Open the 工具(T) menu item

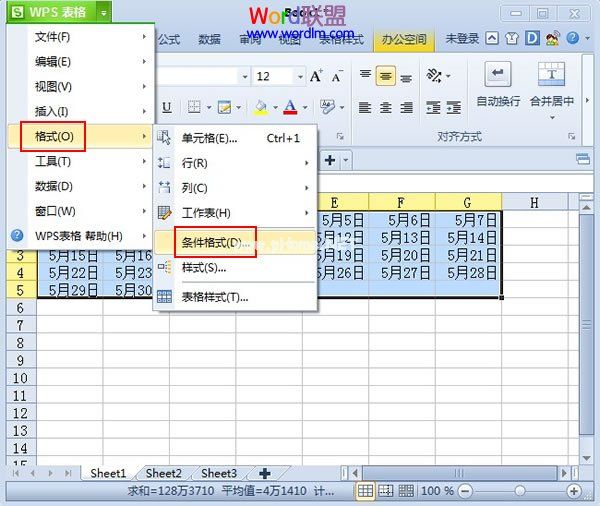tap(53, 161)
